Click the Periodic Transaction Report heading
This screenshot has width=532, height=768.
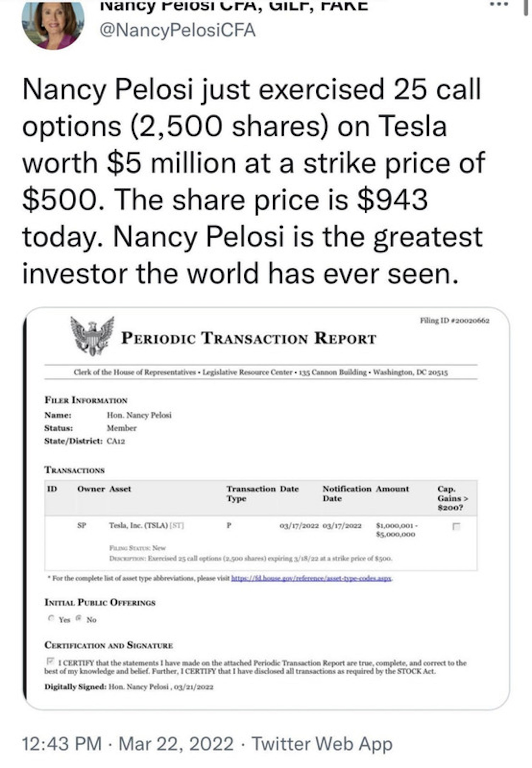248,338
